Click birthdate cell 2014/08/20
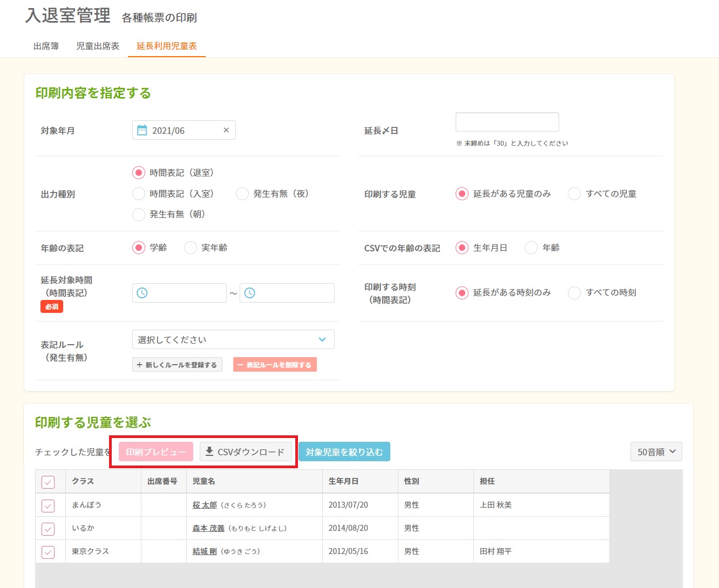This screenshot has height=588, width=719. click(x=360, y=528)
